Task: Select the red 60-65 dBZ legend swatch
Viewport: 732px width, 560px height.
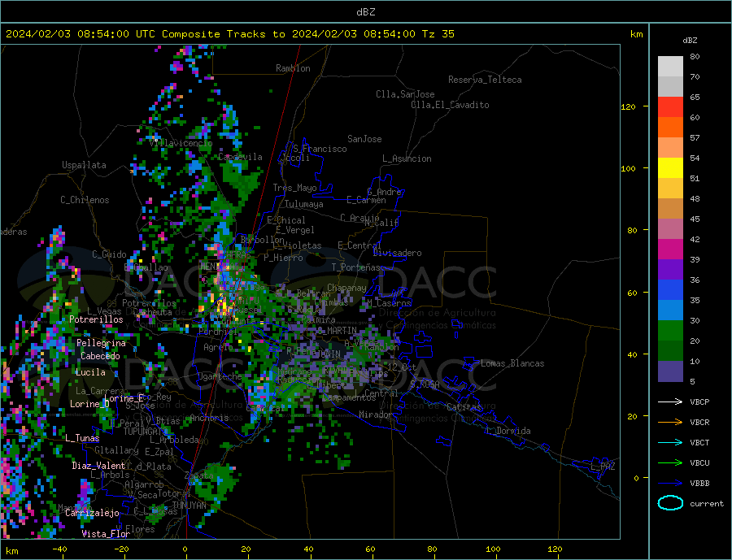Action: (670, 106)
